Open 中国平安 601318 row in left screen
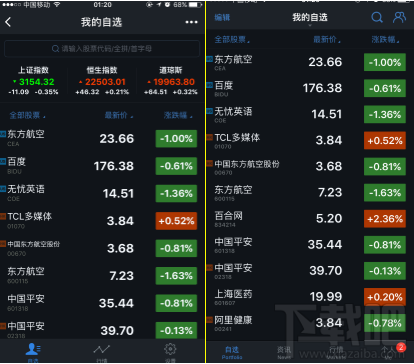The width and height of the screenshot is (414, 364). point(102,303)
